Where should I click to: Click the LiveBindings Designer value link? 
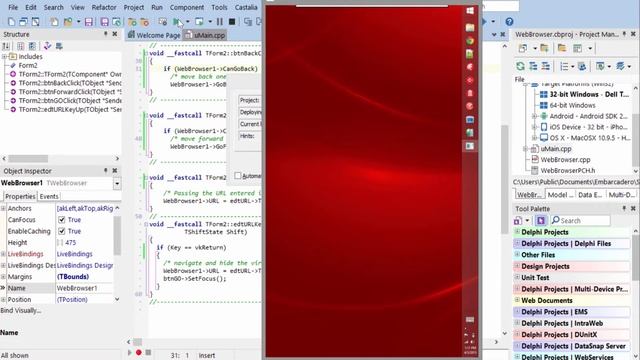pyautogui.click(x=85, y=265)
